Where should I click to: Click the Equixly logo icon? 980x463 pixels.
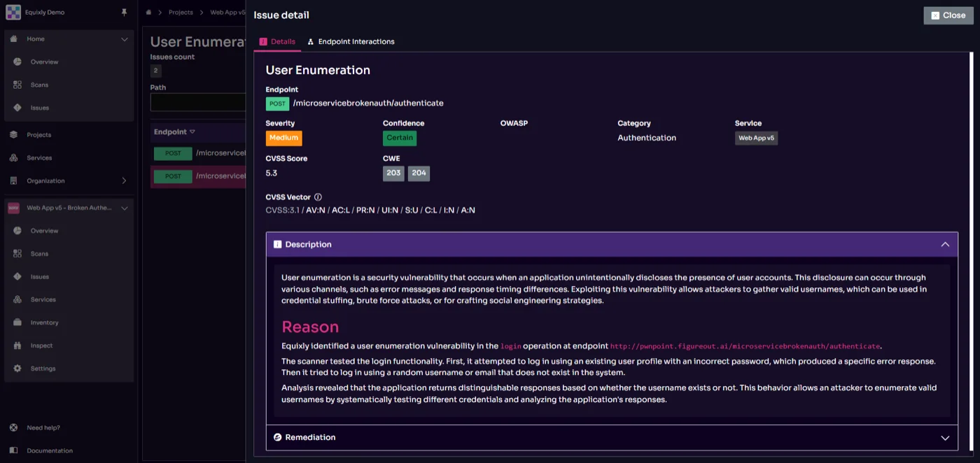click(13, 12)
